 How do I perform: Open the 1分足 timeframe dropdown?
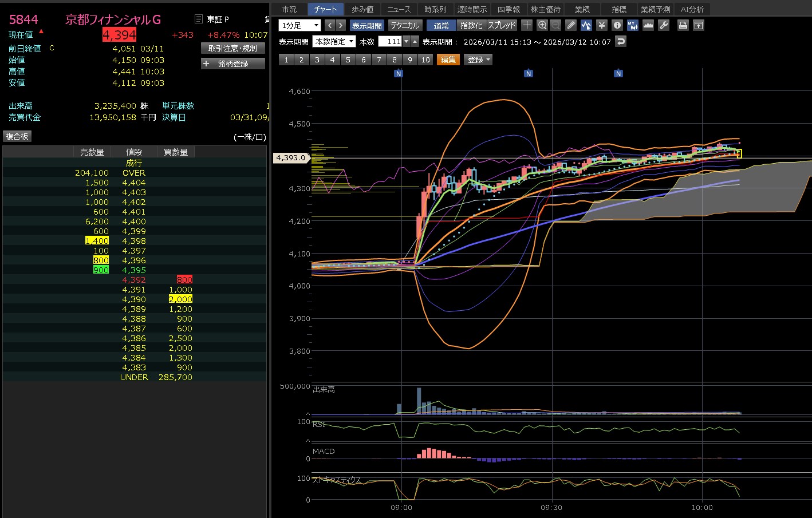point(299,25)
